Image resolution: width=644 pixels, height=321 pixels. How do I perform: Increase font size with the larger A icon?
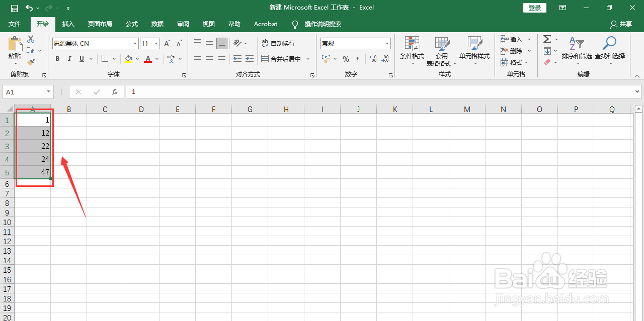[167, 44]
